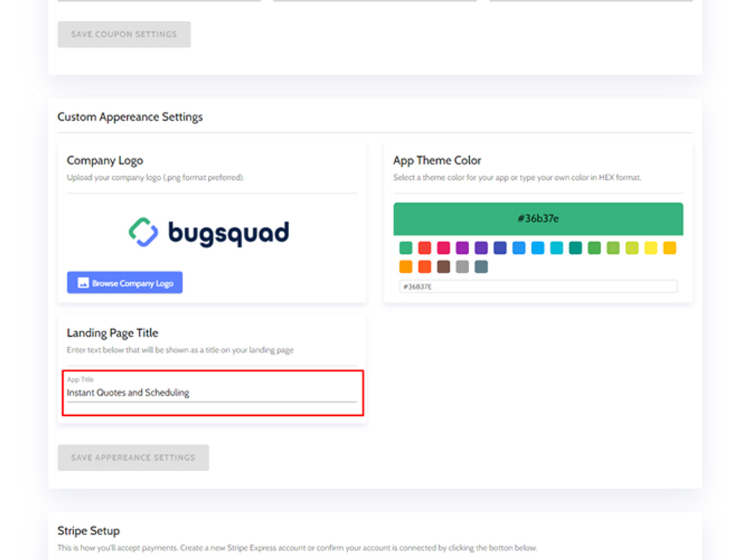
Task: Choose the brown color swatch
Action: pyautogui.click(x=444, y=267)
